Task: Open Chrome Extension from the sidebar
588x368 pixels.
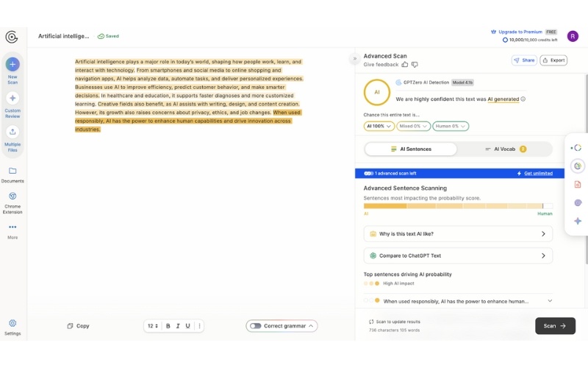Action: (x=12, y=203)
